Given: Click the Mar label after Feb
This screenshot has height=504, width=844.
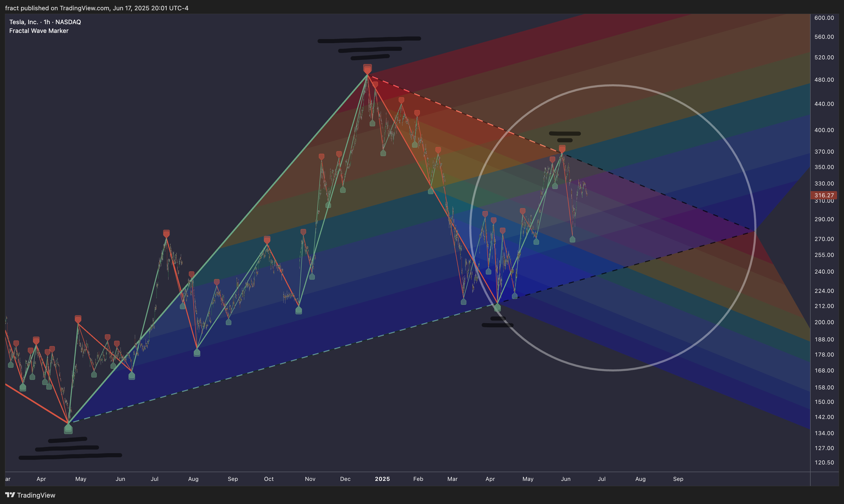Looking at the screenshot, I should click(453, 479).
